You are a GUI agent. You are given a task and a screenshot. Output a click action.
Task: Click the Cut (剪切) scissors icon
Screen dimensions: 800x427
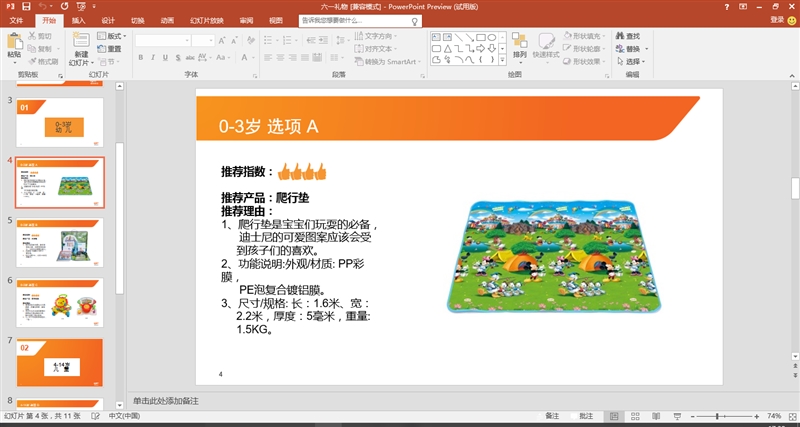tap(32, 36)
